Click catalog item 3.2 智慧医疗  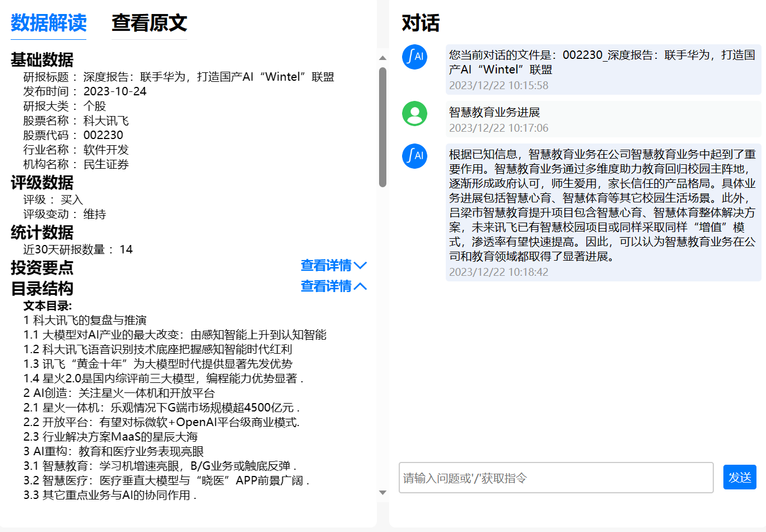pos(166,480)
